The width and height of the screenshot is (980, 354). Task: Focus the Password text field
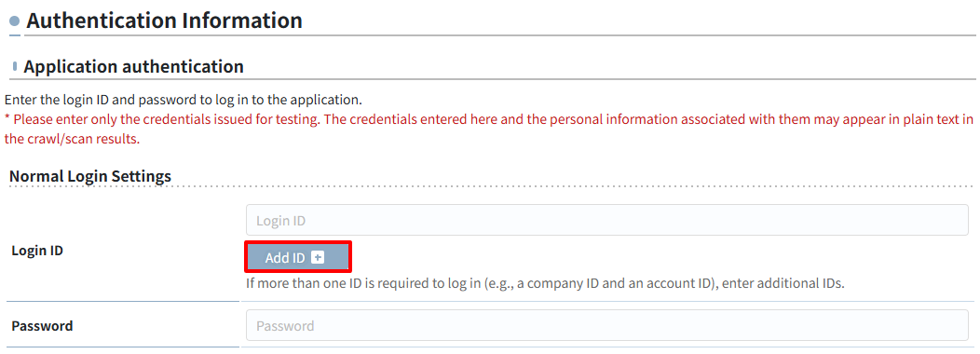(606, 325)
